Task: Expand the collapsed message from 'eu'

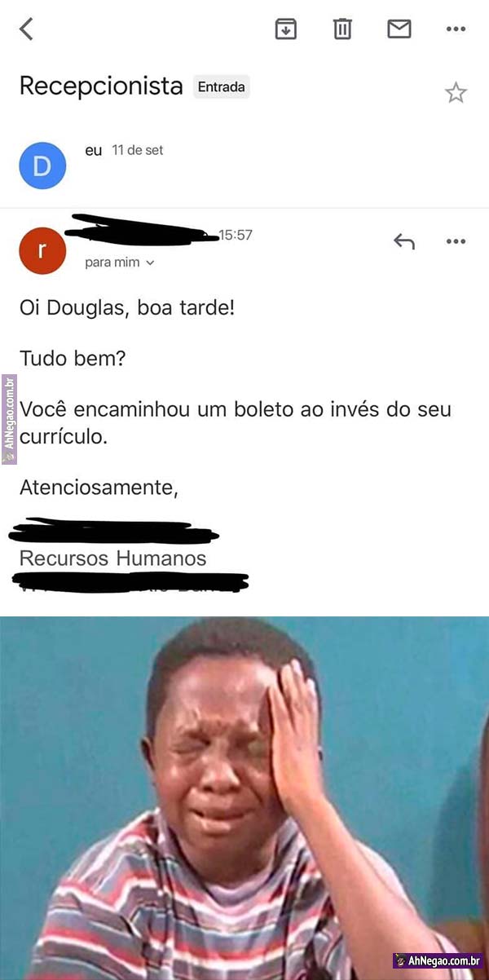Action: point(244,166)
